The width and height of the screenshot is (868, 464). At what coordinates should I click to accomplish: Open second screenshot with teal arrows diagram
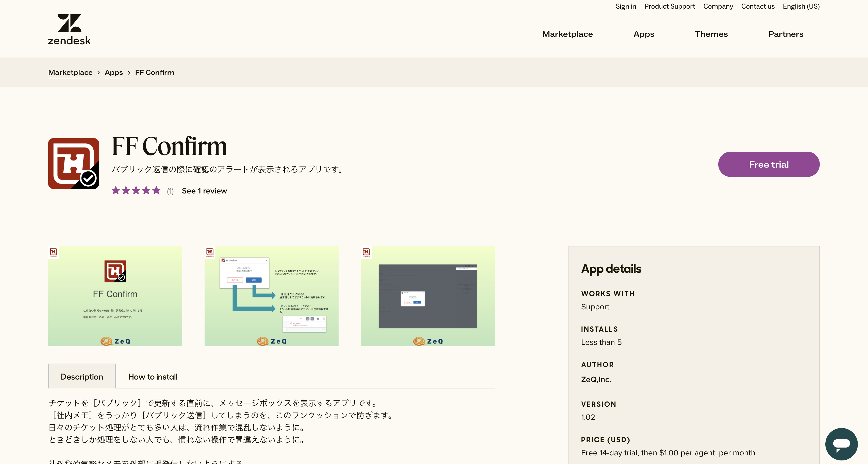point(272,296)
